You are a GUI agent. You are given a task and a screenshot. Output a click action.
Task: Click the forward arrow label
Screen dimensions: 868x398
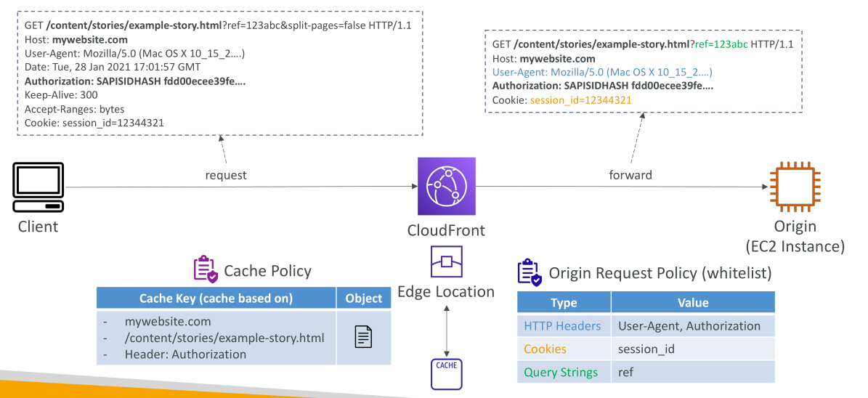[630, 175]
